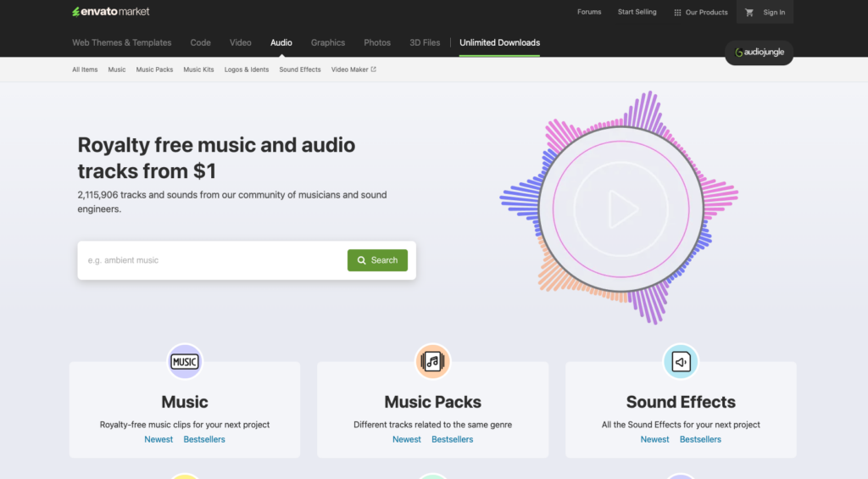Focus the ambient music search field
This screenshot has height=479, width=868.
click(214, 260)
